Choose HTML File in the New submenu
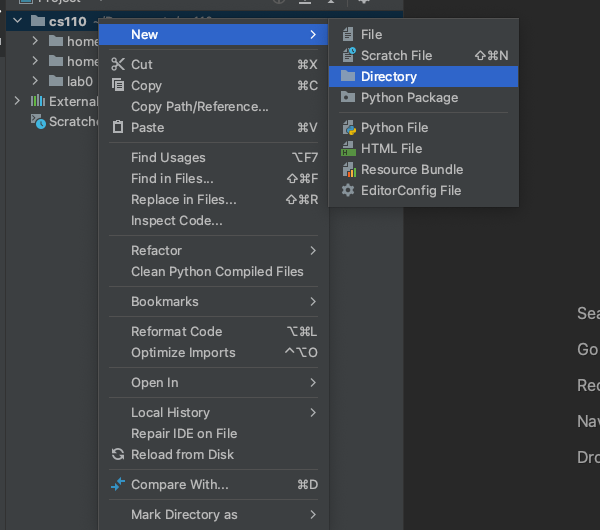Screen dimensions: 600x530 (423, 148)
